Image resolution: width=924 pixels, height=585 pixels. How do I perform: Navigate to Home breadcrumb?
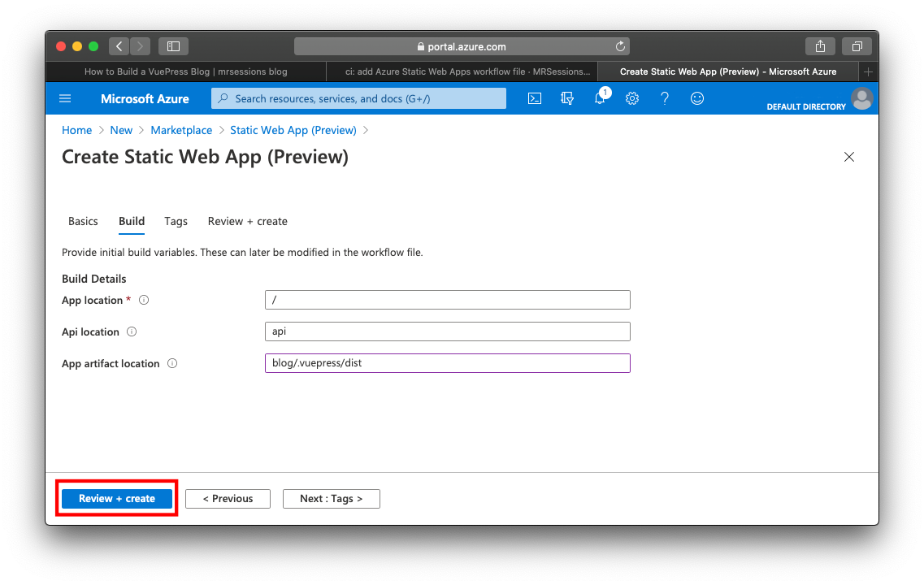tap(76, 130)
